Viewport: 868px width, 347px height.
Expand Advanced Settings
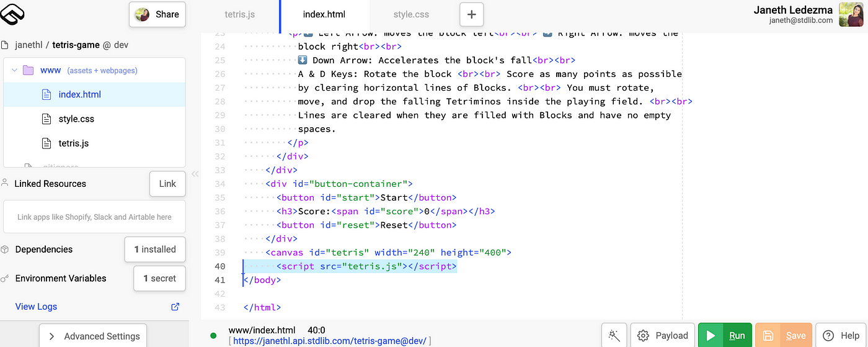pos(93,336)
